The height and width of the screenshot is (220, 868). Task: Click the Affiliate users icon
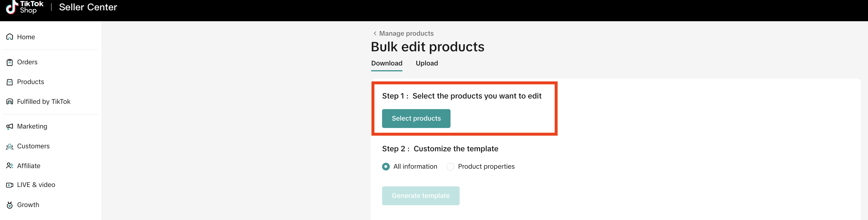[10, 166]
